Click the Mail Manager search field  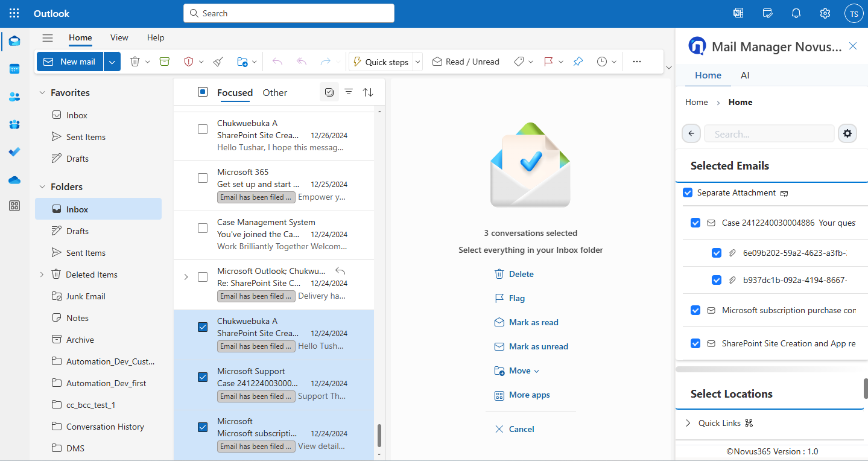click(769, 134)
